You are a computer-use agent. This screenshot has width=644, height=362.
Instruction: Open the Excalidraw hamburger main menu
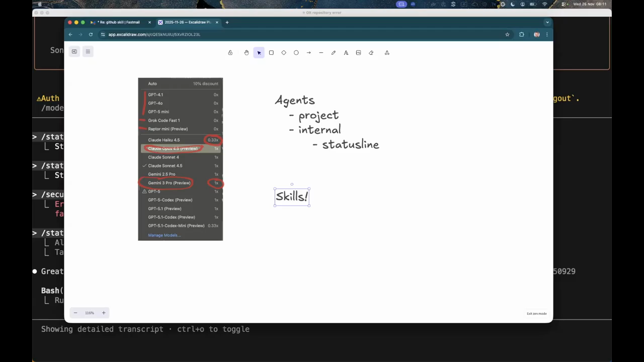pos(88,51)
